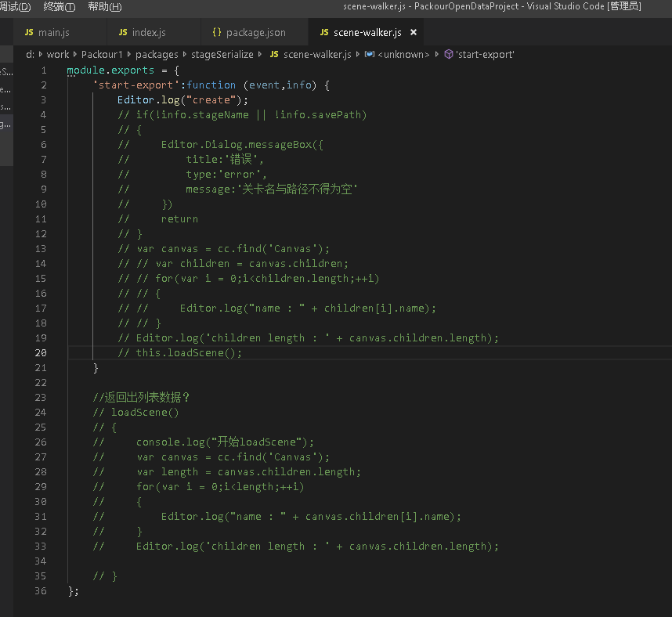Click the JS icon on index.js tab
Screen dimensions: 672x617
[123, 32]
